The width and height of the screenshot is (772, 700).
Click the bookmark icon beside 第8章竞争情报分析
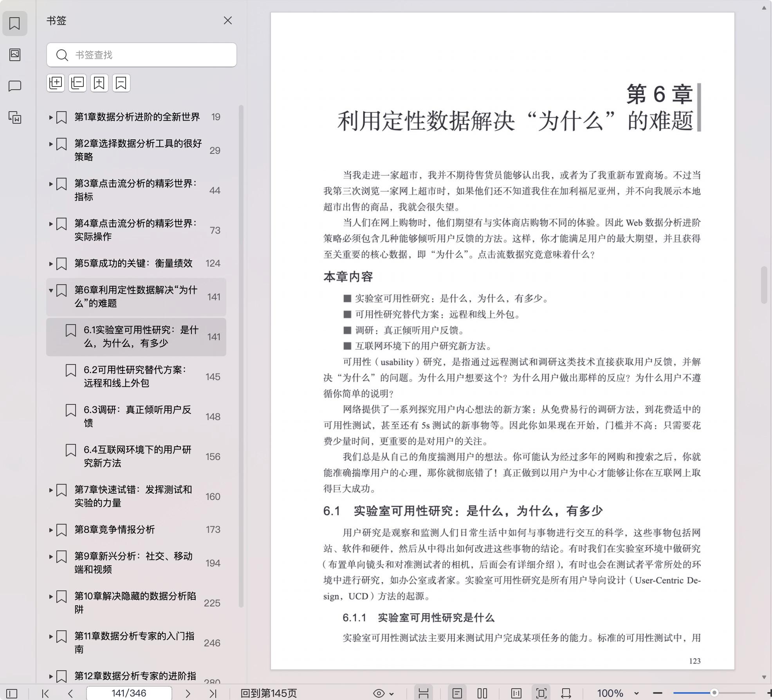pyautogui.click(x=61, y=530)
